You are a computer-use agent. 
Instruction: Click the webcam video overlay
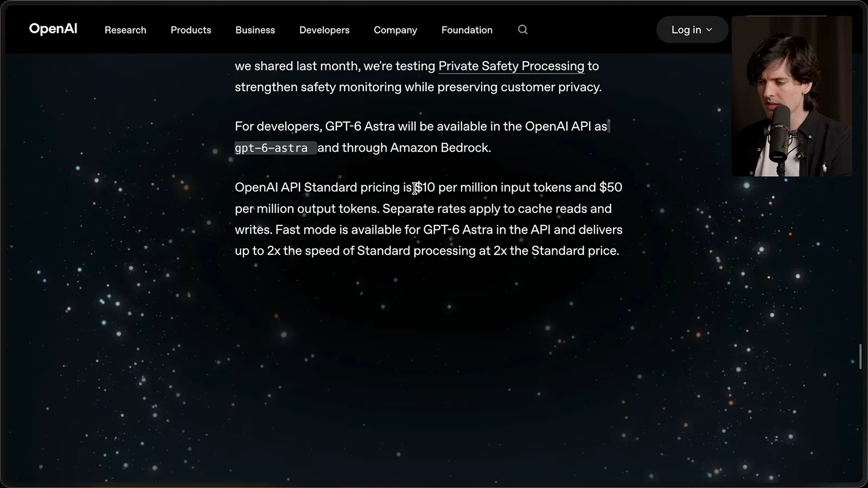point(792,96)
